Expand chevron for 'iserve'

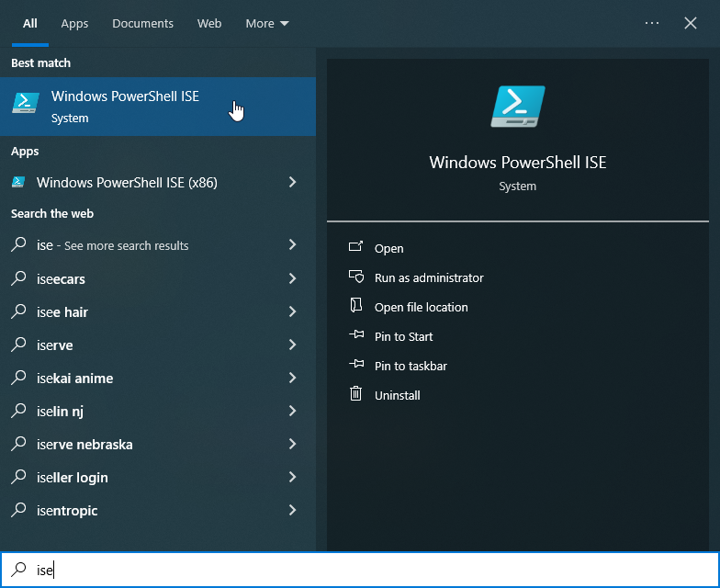pyautogui.click(x=292, y=345)
